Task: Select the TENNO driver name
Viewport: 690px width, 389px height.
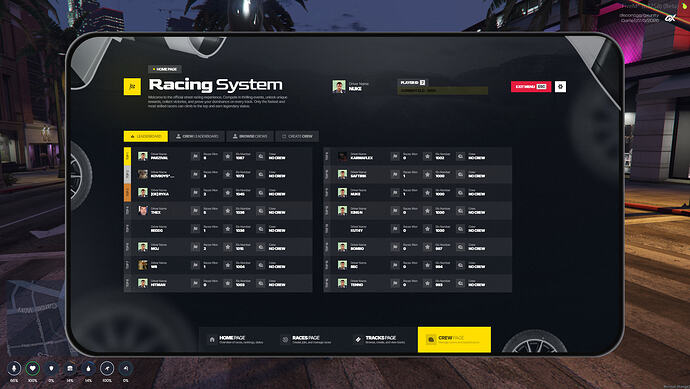Action: [x=357, y=285]
